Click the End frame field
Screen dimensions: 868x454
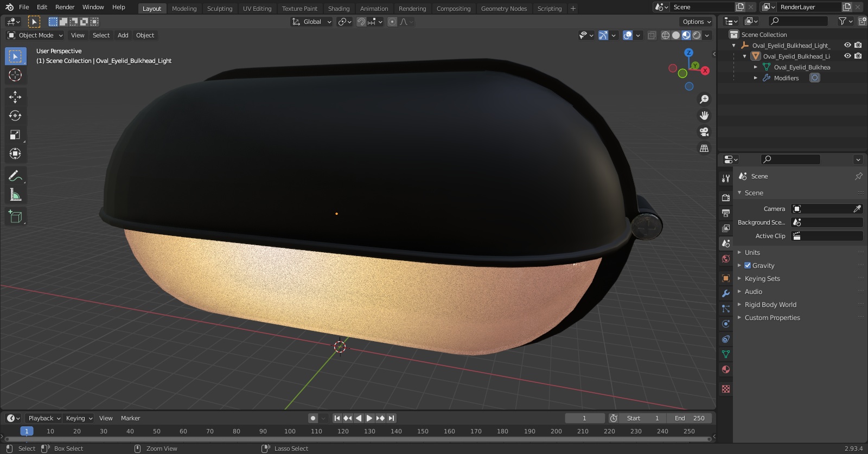point(689,418)
